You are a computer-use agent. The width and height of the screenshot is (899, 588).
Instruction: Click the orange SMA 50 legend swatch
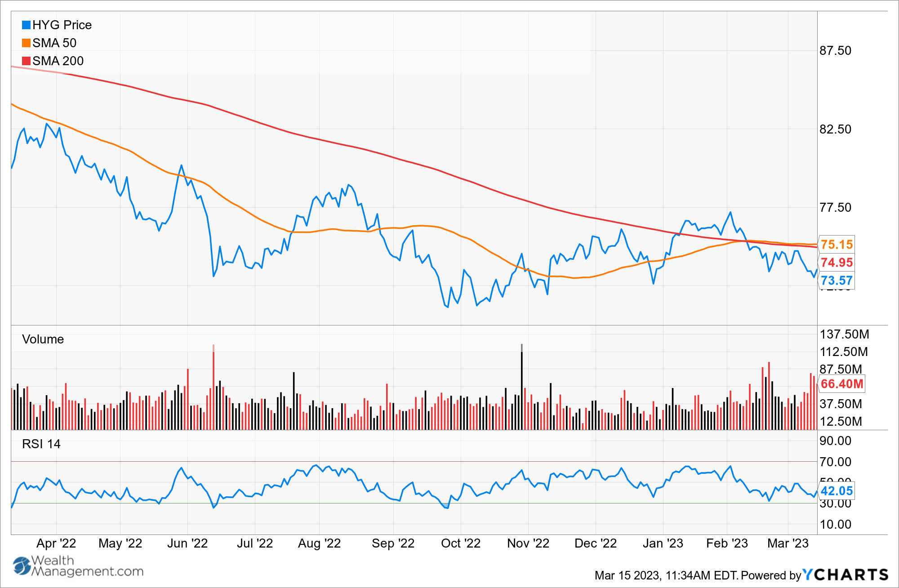[x=26, y=43]
